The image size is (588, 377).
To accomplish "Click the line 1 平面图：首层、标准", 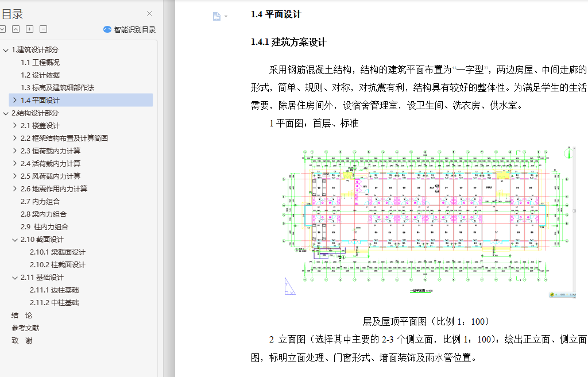I will 314,123.
